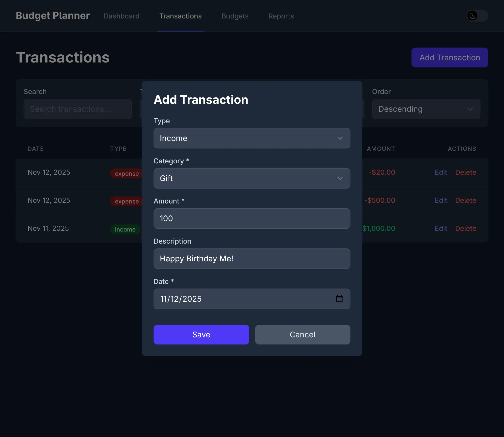Cancel the Add Transaction dialog

(x=302, y=334)
